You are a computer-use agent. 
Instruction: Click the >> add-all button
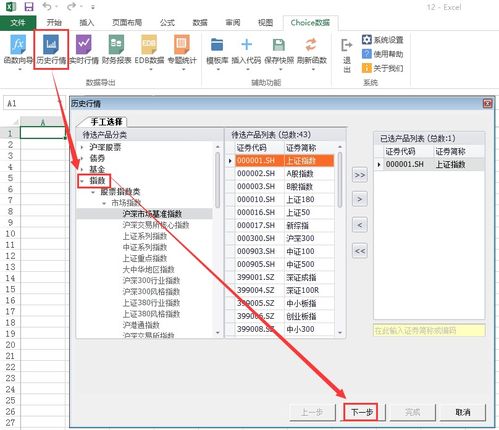[360, 175]
